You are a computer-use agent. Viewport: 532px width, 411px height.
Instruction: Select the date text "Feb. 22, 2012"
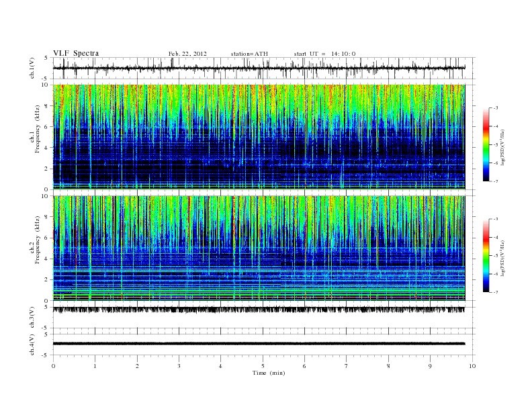187,54
